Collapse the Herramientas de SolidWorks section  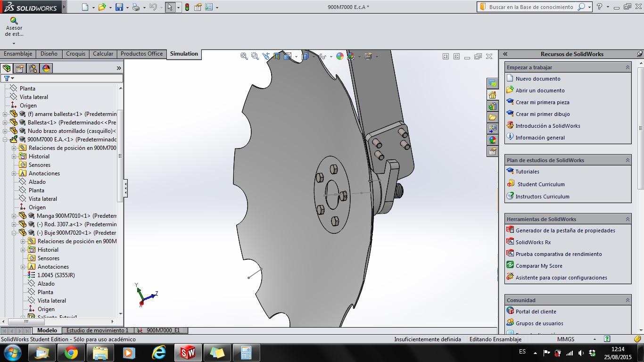(x=627, y=219)
